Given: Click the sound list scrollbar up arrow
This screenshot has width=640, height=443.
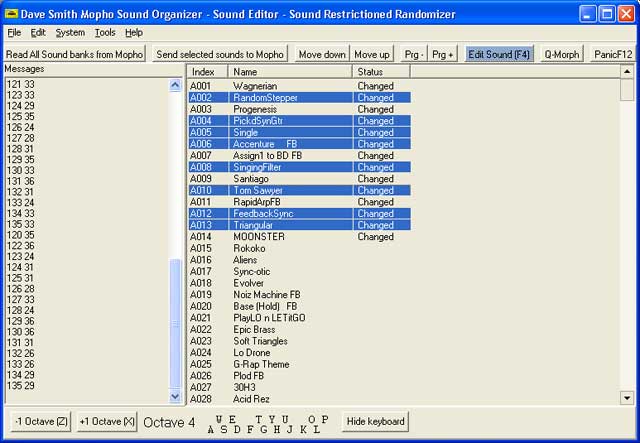Looking at the screenshot, I should [627, 71].
